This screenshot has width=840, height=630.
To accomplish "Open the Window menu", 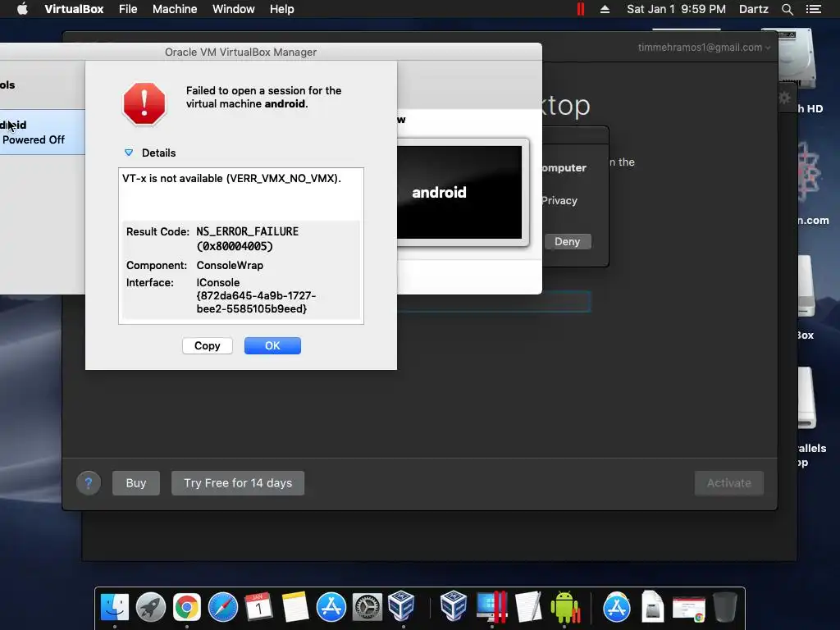I will click(x=234, y=9).
